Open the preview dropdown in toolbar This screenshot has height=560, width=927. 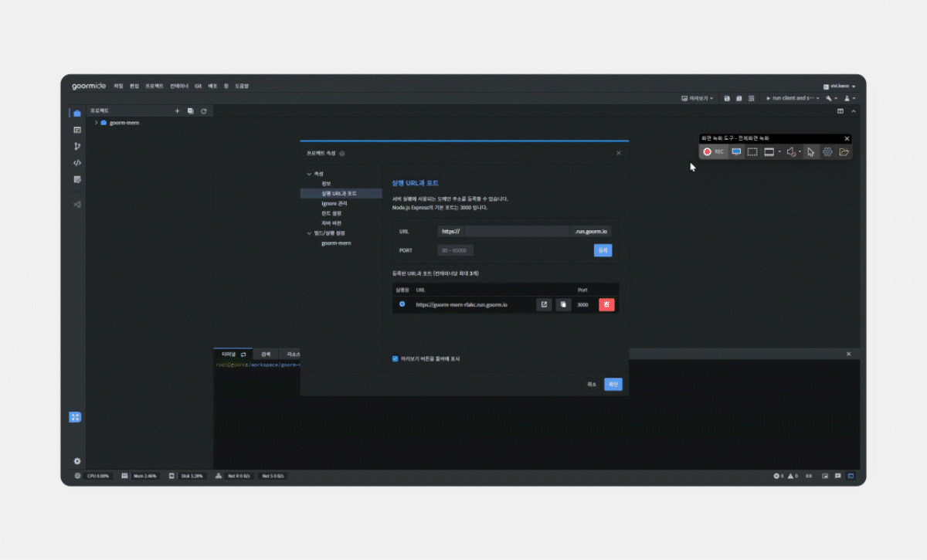coord(697,98)
